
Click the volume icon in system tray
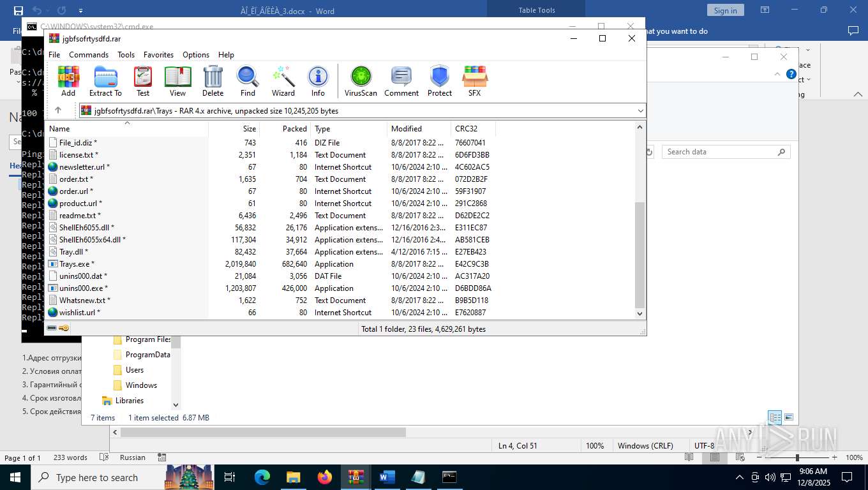[770, 477]
